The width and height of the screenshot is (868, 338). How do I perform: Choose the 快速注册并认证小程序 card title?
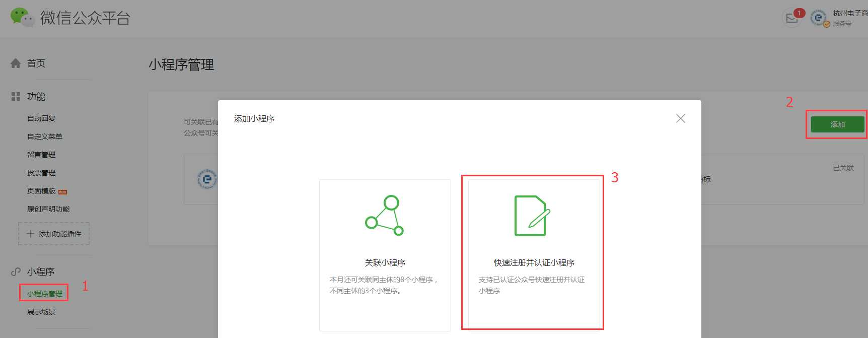point(534,263)
